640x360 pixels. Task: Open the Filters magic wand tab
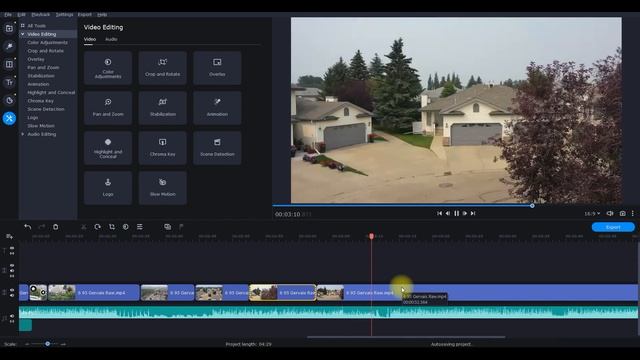[9, 47]
